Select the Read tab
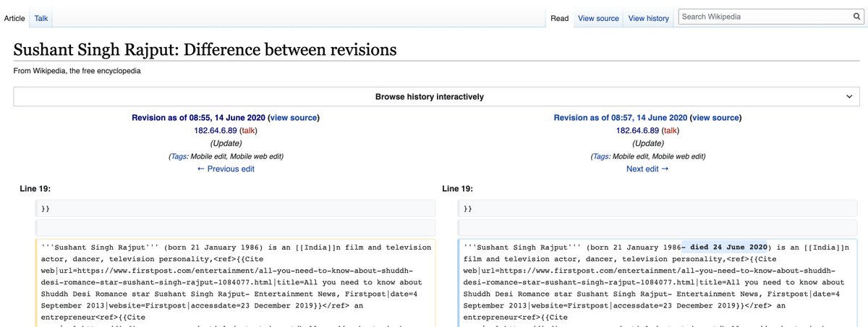Viewport: 868px width, 327px height. coord(560,18)
